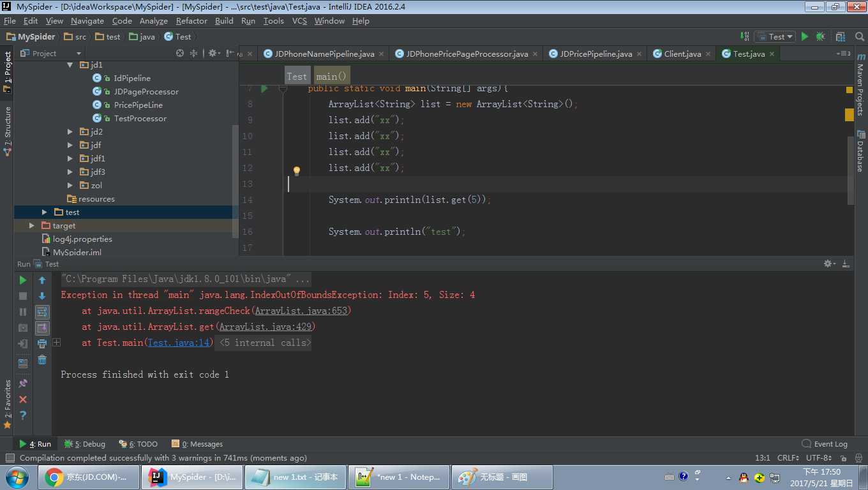The width and height of the screenshot is (868, 490).
Task: Open the Refactor menu
Action: [191, 21]
